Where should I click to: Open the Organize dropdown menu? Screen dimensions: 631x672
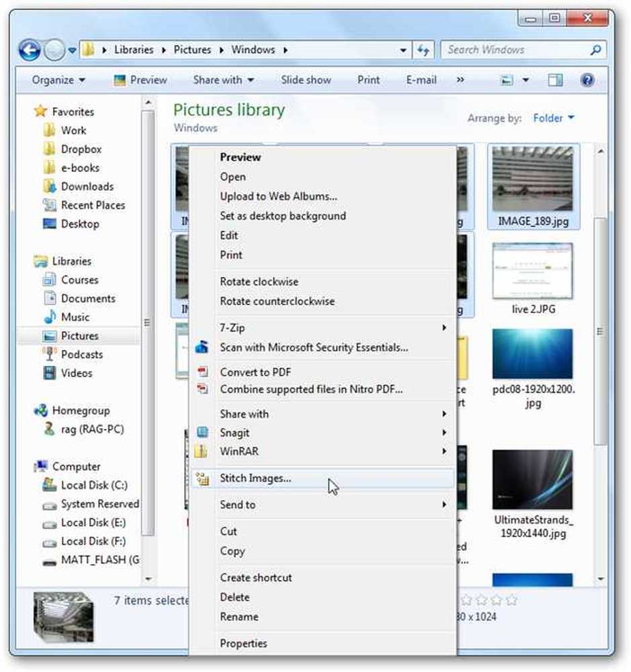(x=58, y=80)
